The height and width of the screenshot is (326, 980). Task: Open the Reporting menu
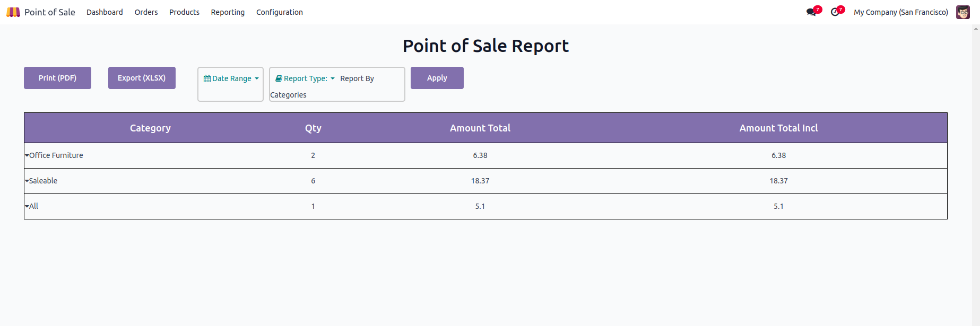click(x=228, y=12)
